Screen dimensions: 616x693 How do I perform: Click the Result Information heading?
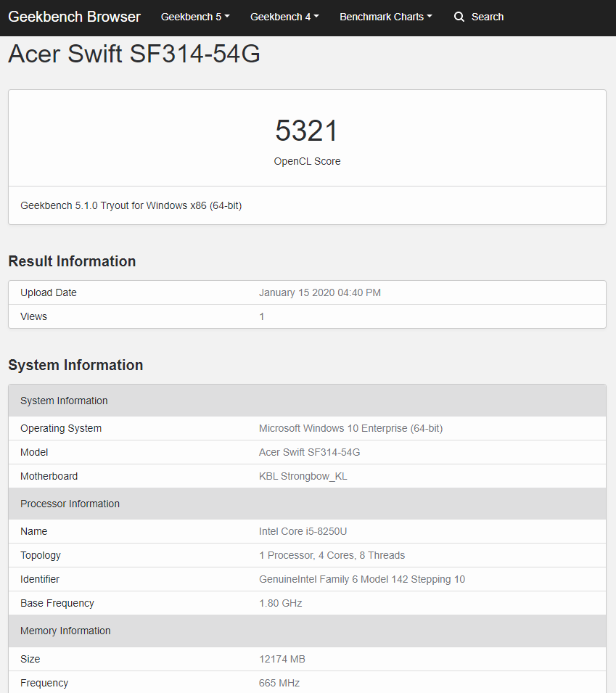(72, 261)
